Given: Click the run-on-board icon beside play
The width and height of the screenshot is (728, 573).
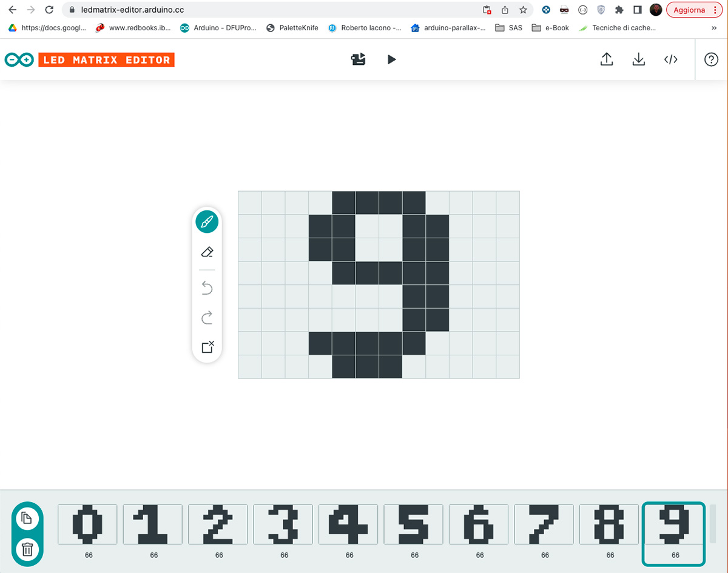Looking at the screenshot, I should (359, 59).
